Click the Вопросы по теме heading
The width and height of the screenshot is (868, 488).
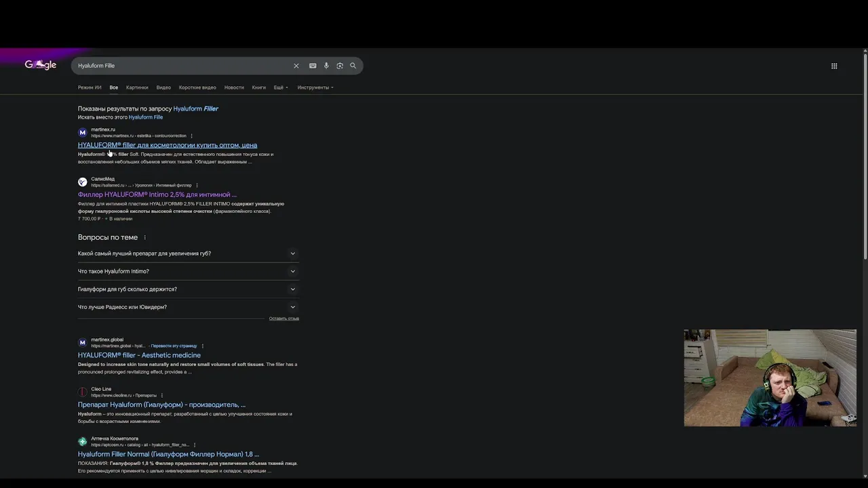pos(108,237)
